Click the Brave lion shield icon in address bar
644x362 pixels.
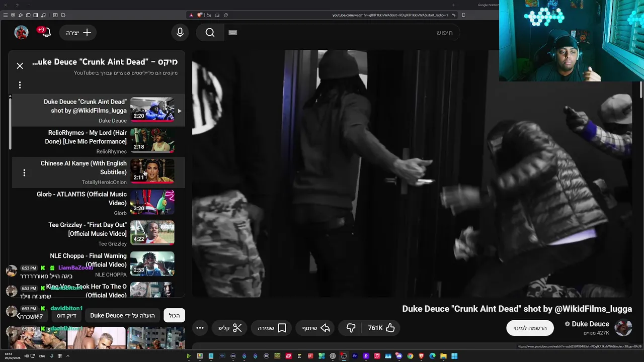coord(200,15)
